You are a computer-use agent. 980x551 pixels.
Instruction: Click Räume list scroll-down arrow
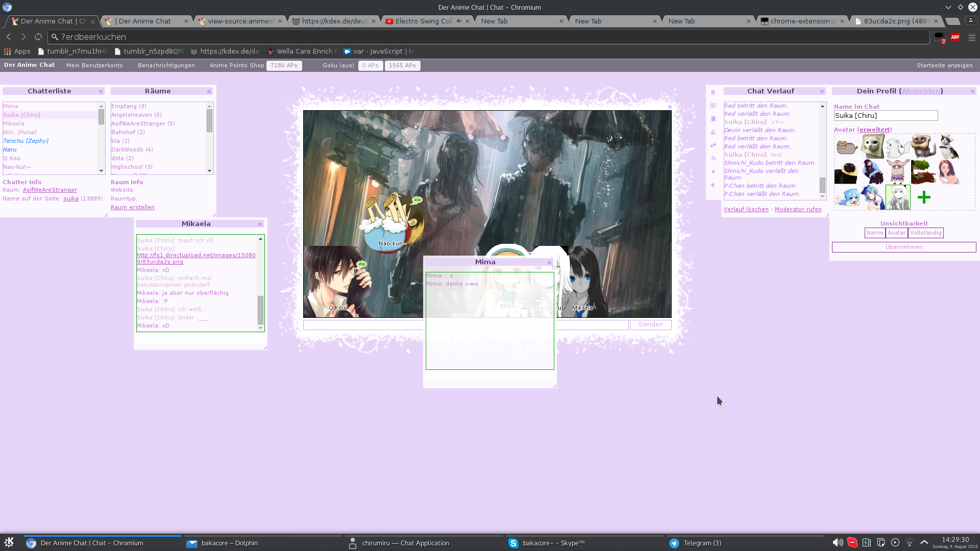pos(209,171)
